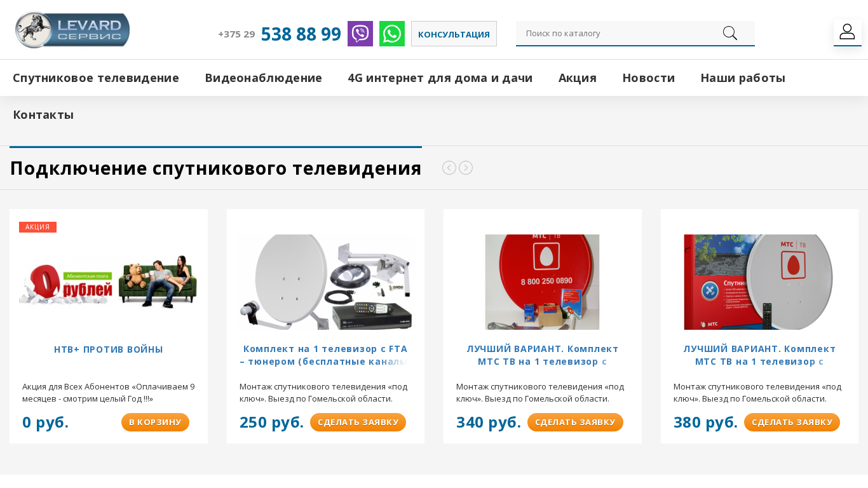This screenshot has width=868, height=488.
Task: Click Сделать заявку for 250 руб. kit
Action: 358,422
